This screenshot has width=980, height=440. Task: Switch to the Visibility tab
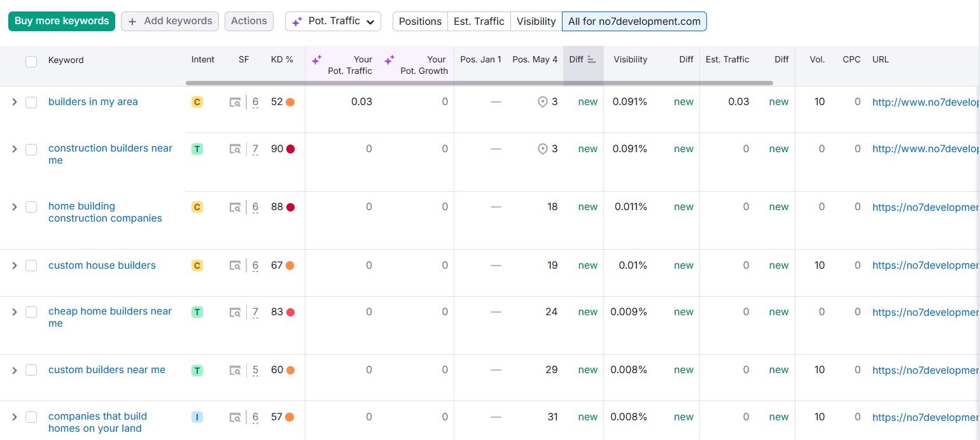[x=536, y=21]
